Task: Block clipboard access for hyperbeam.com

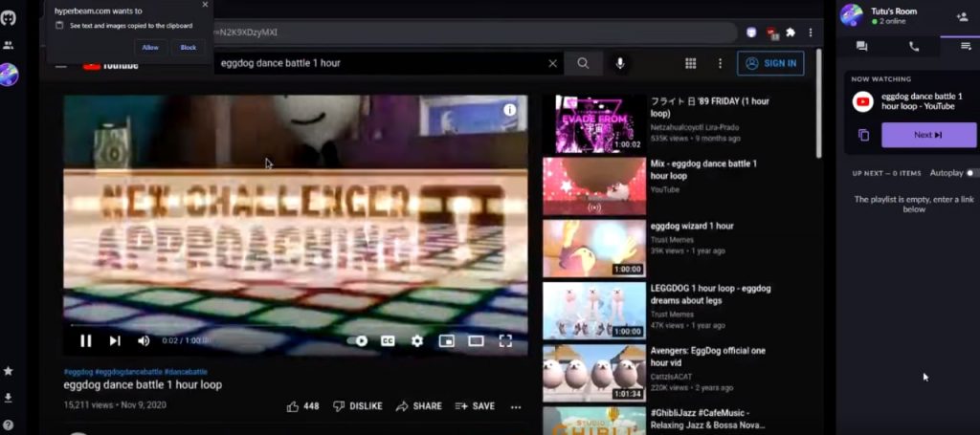Action: [x=189, y=48]
